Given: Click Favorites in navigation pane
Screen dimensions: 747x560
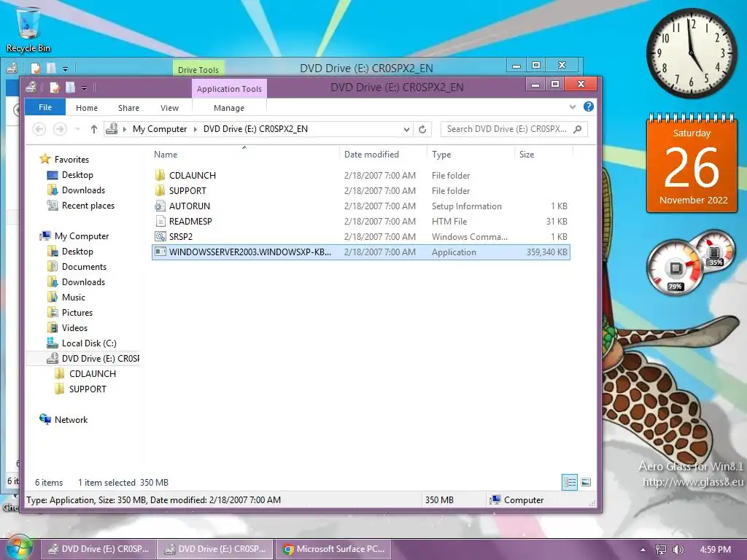Looking at the screenshot, I should point(65,159).
